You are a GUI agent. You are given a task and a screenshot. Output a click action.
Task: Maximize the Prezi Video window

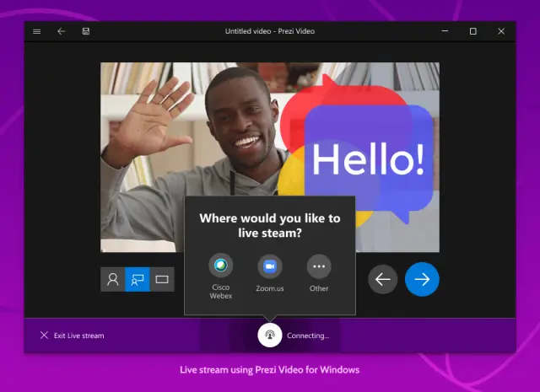472,31
